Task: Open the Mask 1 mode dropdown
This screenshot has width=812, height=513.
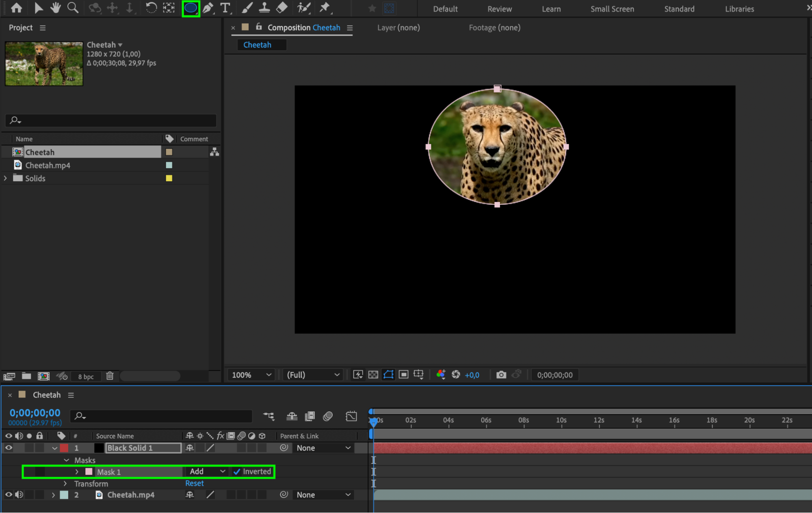Action: coord(207,472)
